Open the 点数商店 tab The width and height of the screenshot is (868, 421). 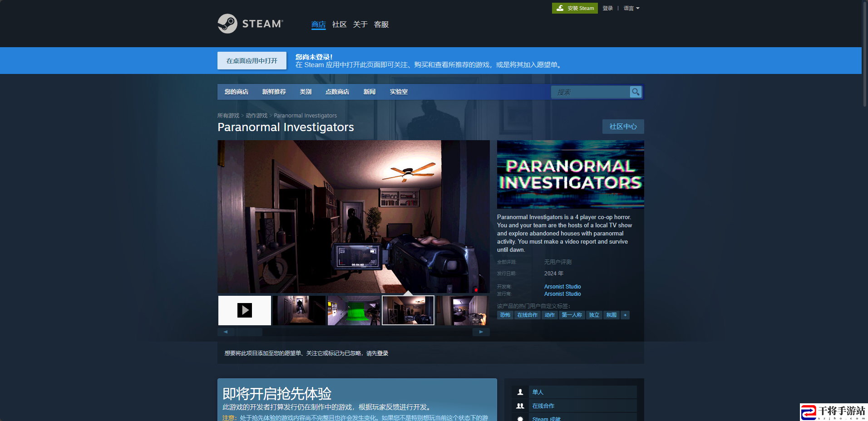click(337, 92)
